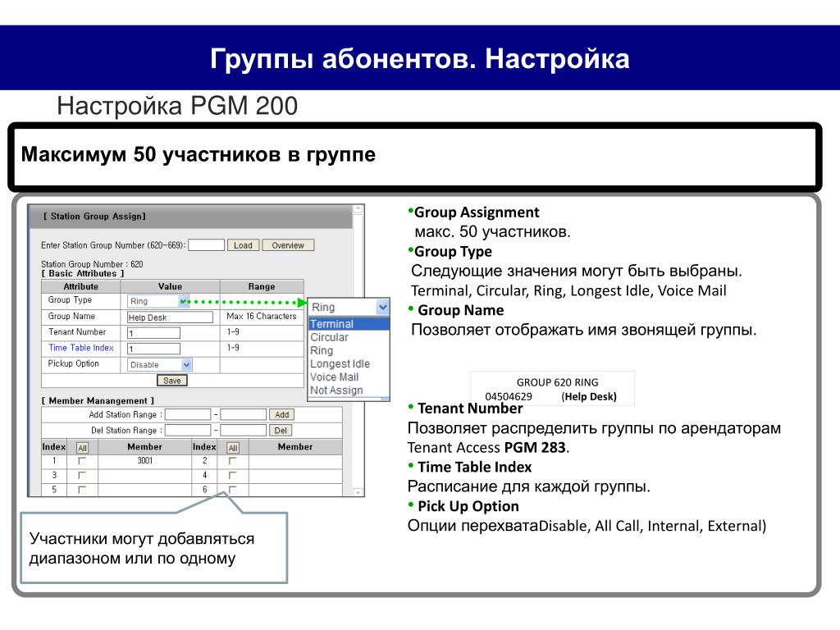
Task: Click the All button beside even Index
Action: pyautogui.click(x=232, y=448)
